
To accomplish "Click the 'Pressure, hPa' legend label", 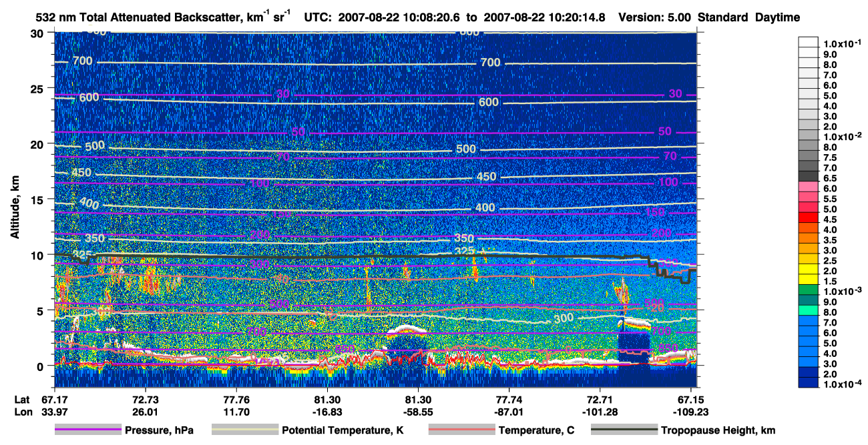I will pyautogui.click(x=159, y=430).
